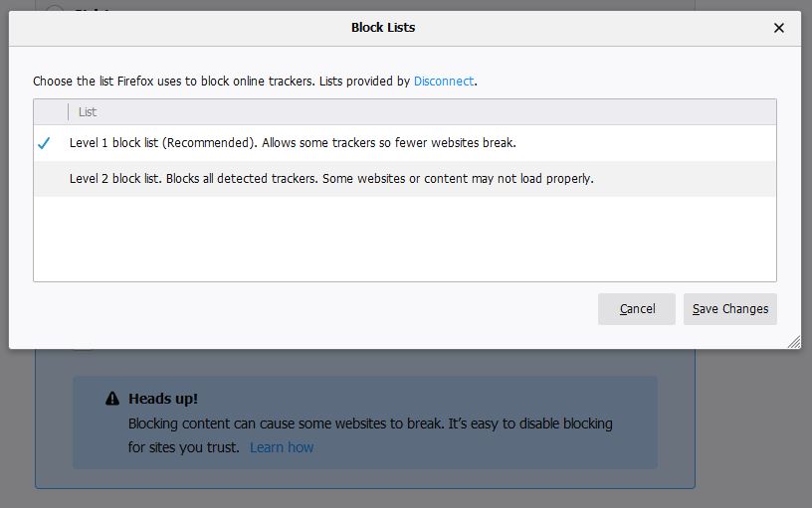
Task: Select the Level 1 block list text
Action: coord(293,143)
